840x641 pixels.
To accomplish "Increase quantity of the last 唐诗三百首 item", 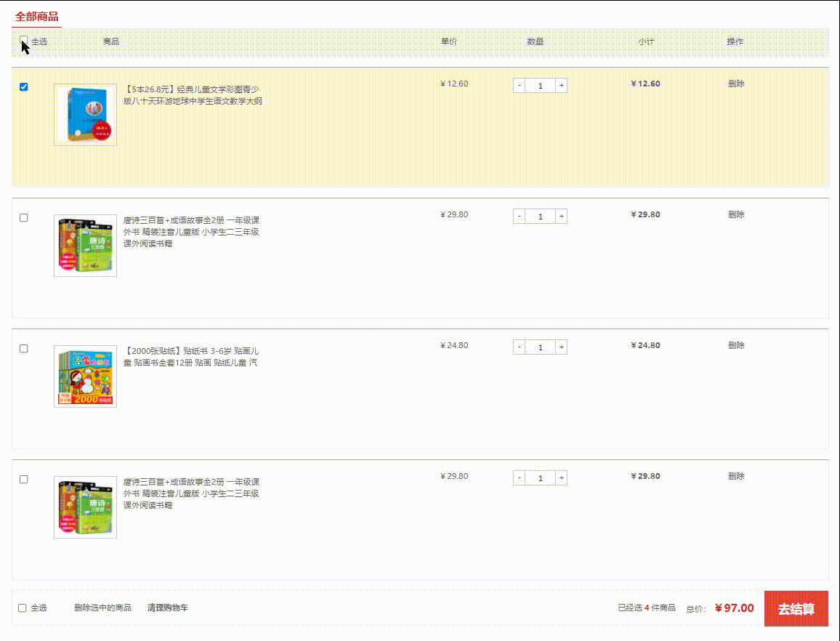I will click(x=562, y=478).
